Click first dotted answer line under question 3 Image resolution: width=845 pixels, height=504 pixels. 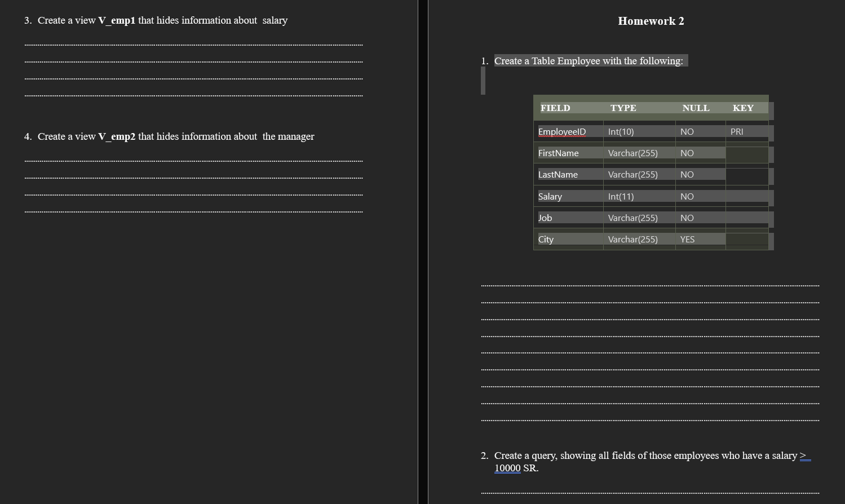(193, 45)
